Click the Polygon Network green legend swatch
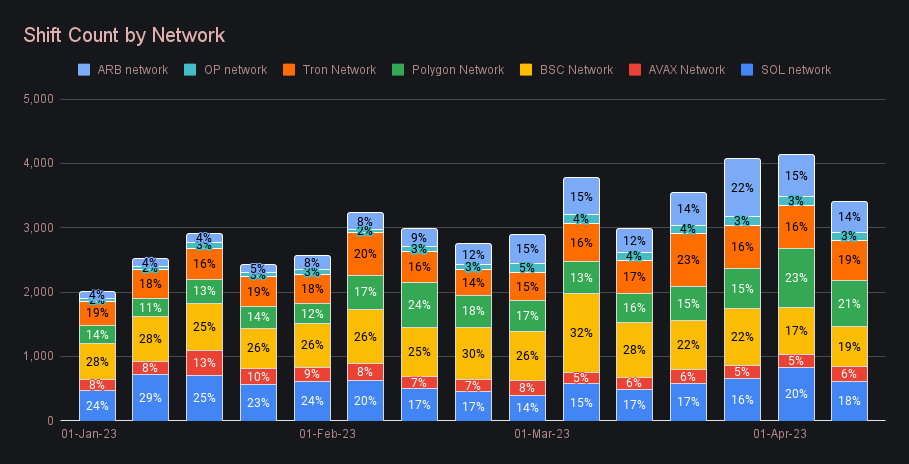This screenshot has width=909, height=464. [399, 70]
